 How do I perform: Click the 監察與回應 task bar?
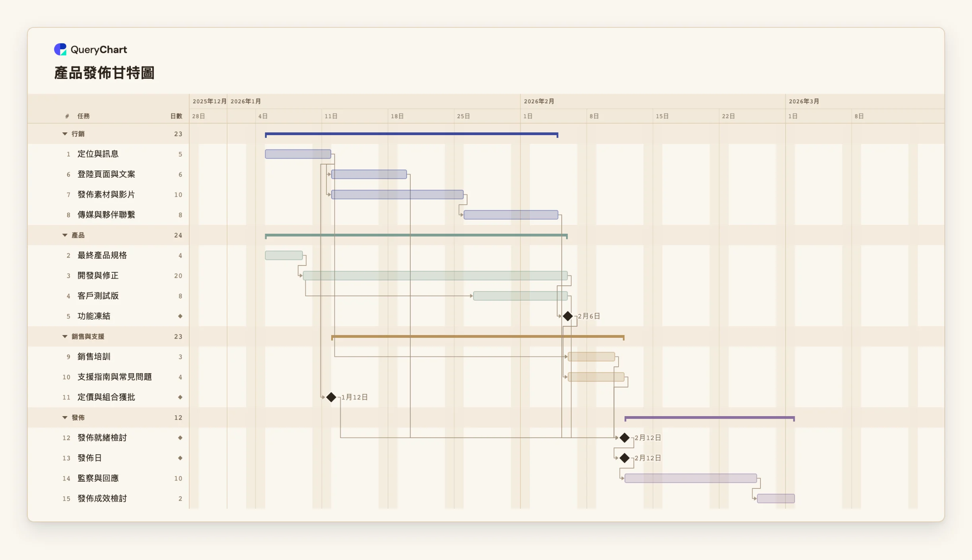[x=691, y=479]
